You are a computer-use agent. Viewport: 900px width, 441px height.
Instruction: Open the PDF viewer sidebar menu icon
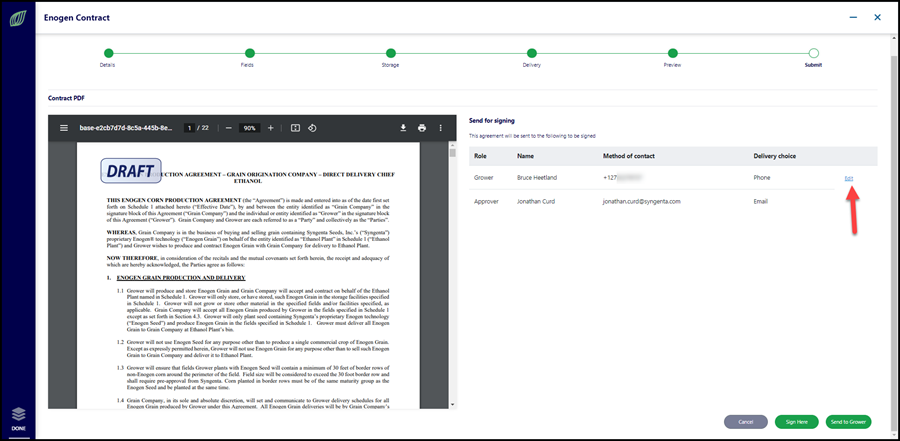pos(64,128)
